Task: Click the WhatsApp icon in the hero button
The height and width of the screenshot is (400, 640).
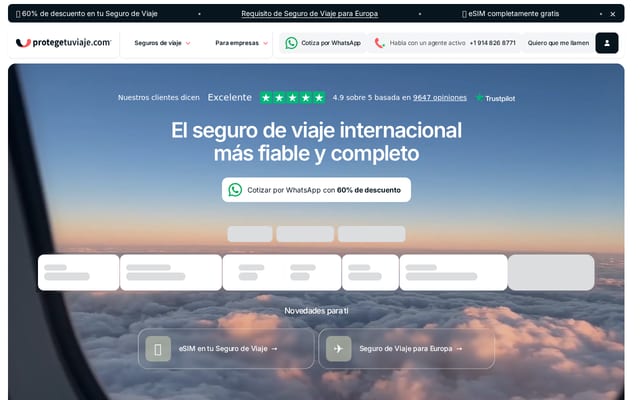Action: (x=235, y=190)
